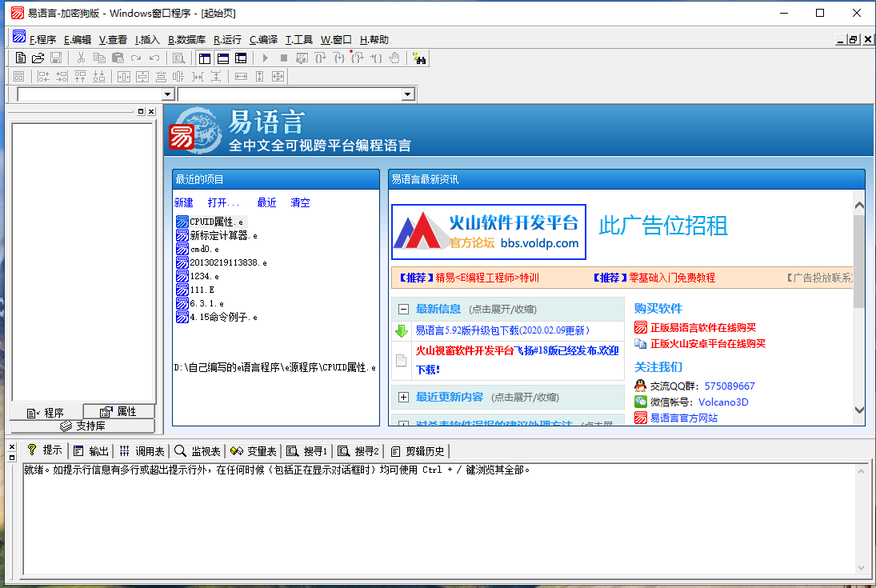Open the second toolbar combo box dropdown
Screen dimensions: 876x588
408,94
